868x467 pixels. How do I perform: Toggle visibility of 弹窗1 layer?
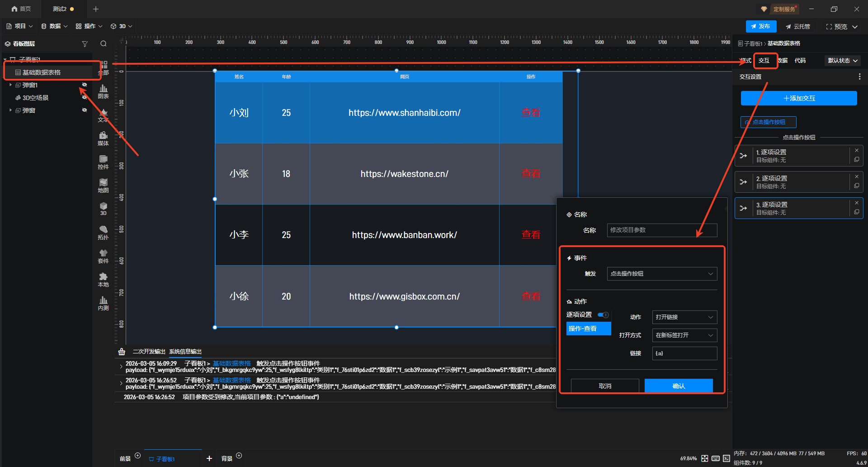(x=84, y=85)
